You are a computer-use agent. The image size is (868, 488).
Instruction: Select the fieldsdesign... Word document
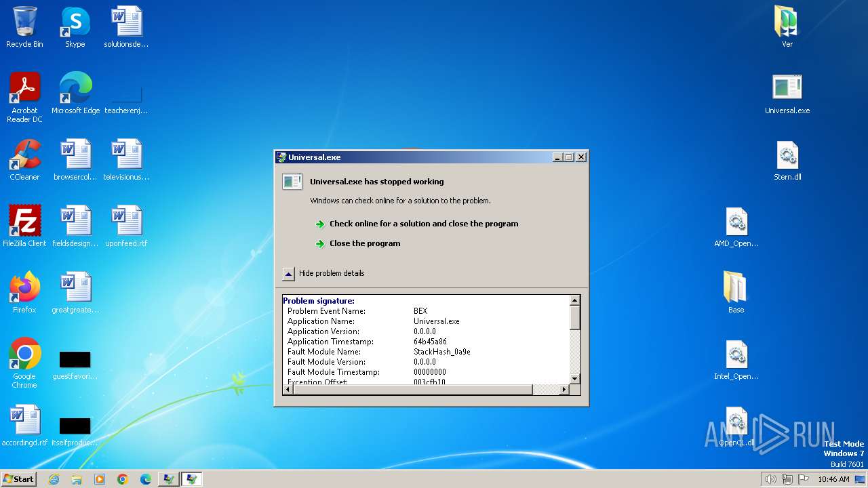(75, 226)
